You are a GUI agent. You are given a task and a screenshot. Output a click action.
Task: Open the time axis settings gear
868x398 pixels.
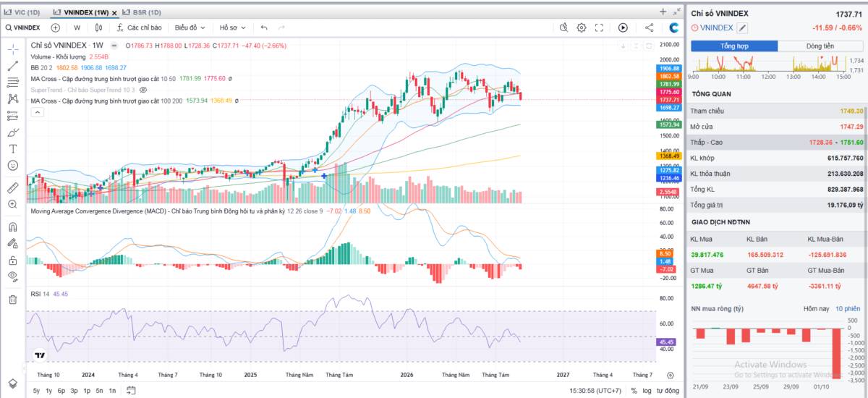(x=671, y=376)
